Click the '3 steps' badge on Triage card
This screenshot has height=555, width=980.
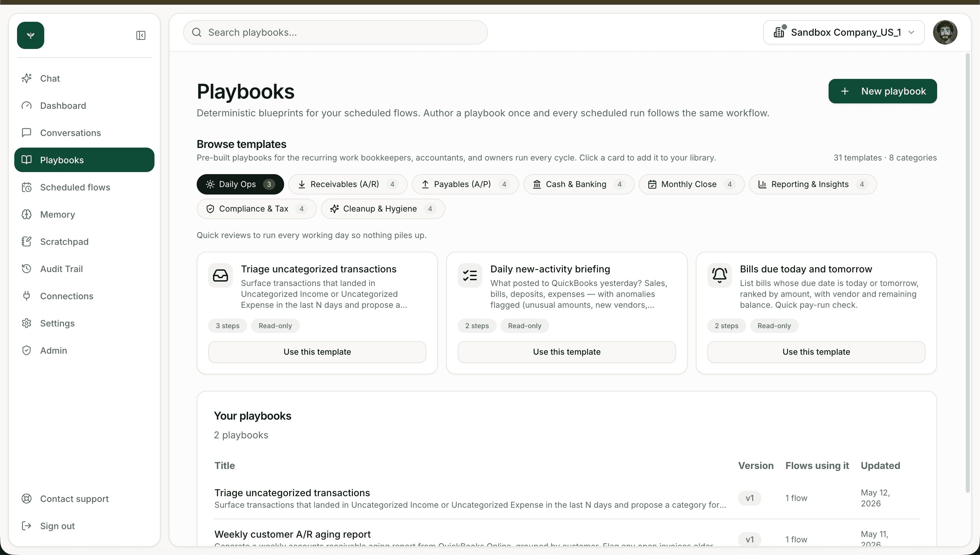tap(228, 326)
